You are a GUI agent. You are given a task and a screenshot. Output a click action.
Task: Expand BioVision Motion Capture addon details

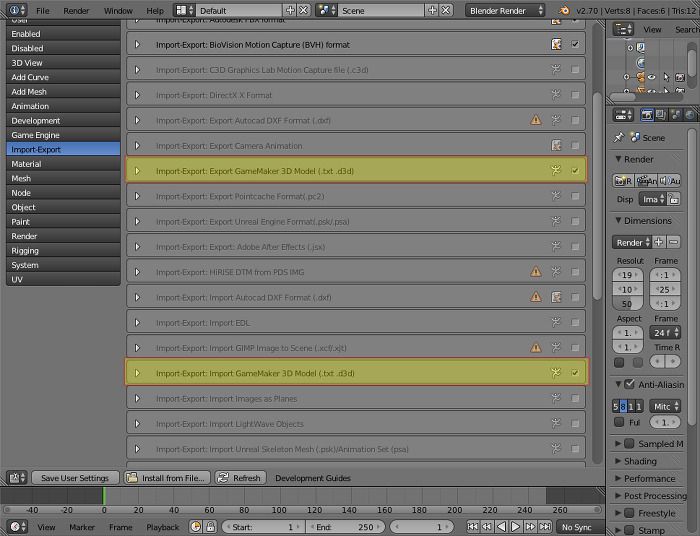pyautogui.click(x=138, y=44)
